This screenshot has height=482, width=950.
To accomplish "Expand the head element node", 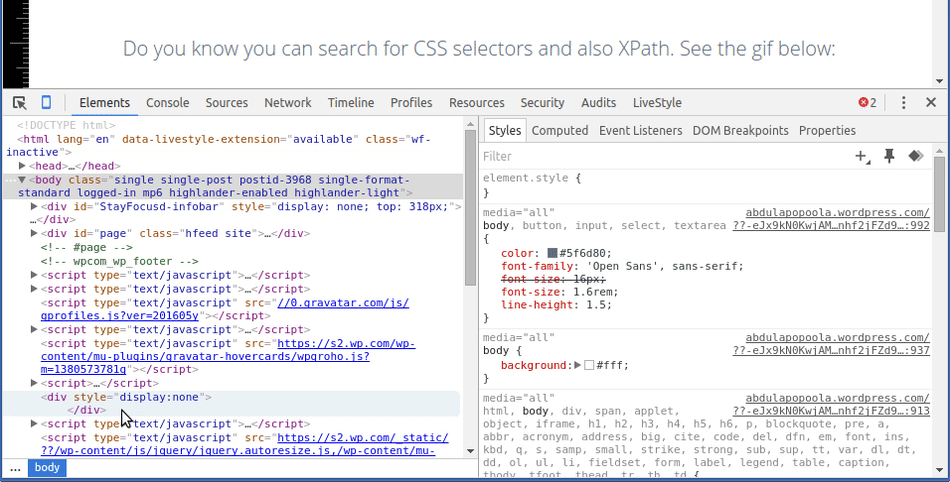I will click(23, 166).
